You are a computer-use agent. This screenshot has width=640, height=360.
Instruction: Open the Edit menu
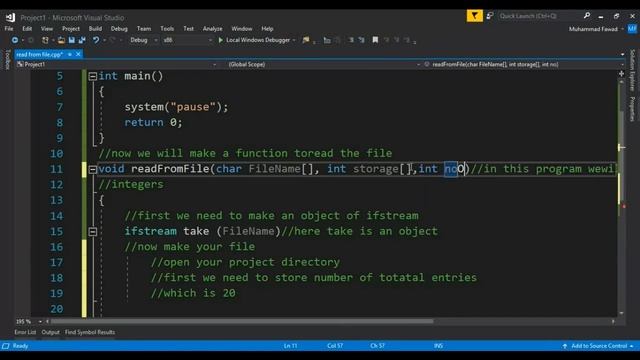[x=27, y=29]
